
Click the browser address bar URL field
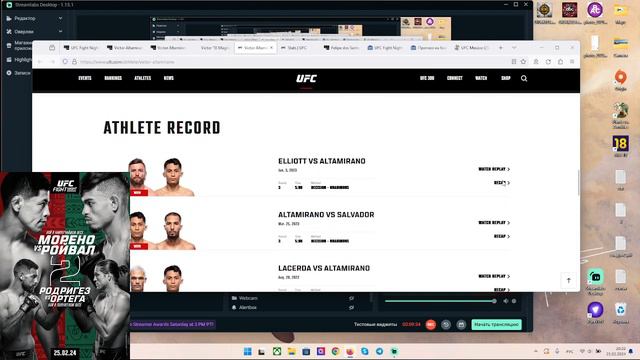point(286,62)
